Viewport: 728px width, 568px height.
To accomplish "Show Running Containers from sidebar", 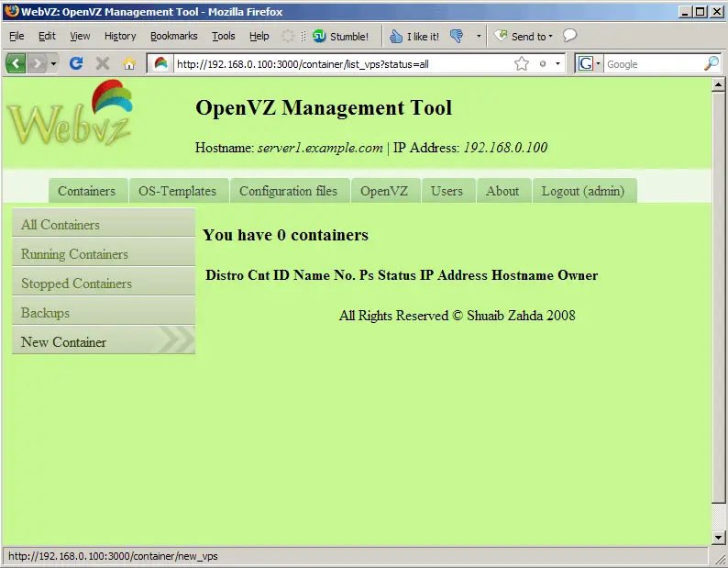I will point(104,253).
